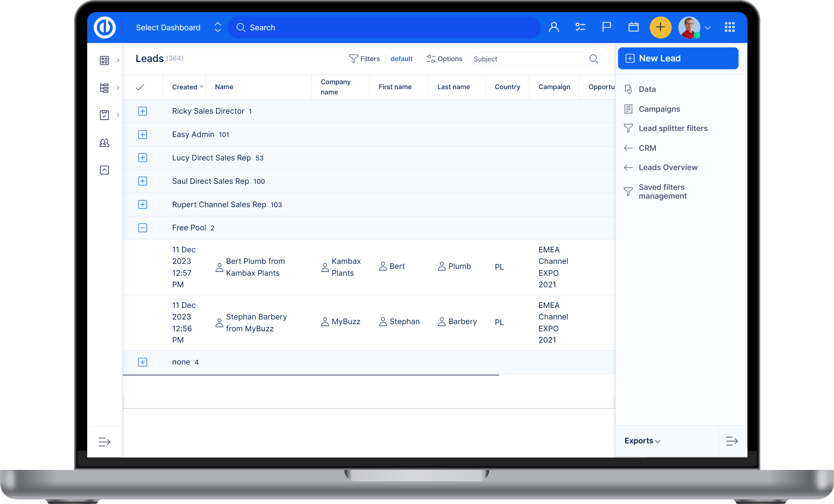Expand the Rupert Channel Sales Rep group

(142, 204)
